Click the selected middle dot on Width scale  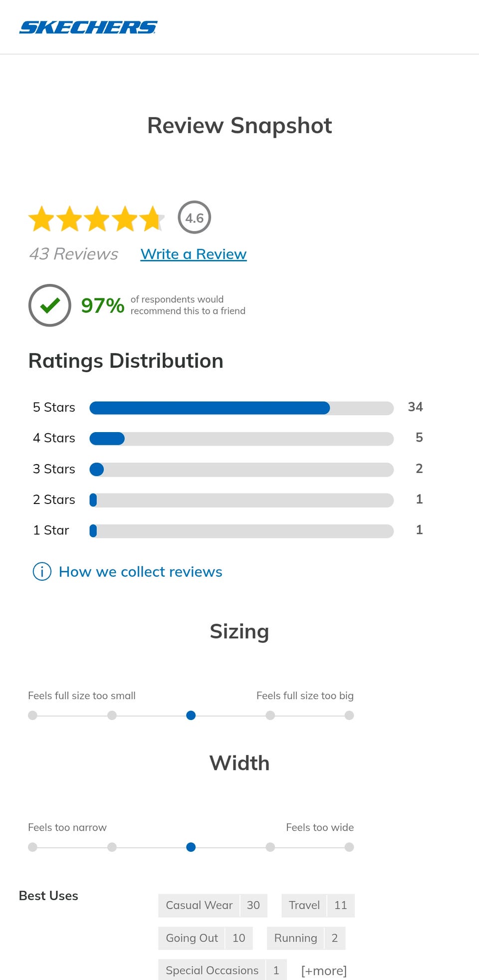(x=191, y=847)
